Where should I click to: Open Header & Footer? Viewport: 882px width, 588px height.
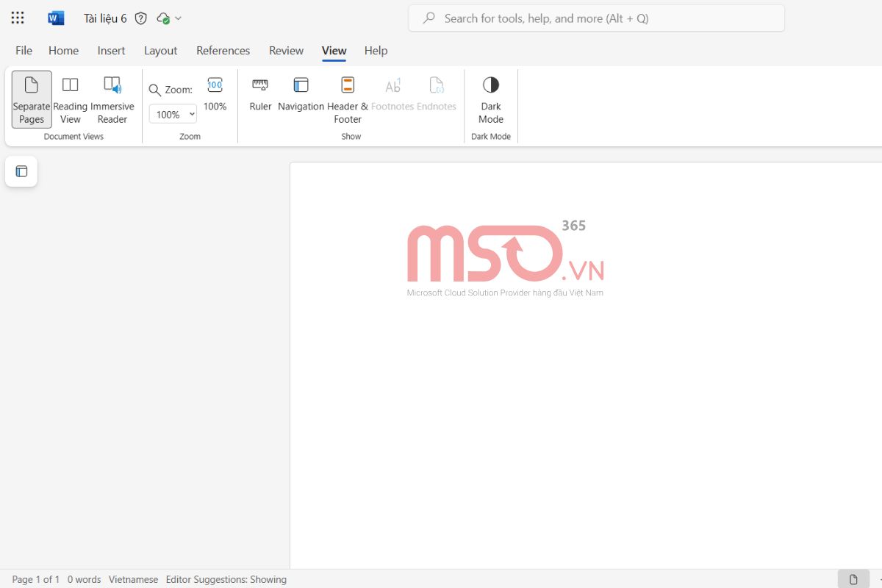[x=348, y=99]
